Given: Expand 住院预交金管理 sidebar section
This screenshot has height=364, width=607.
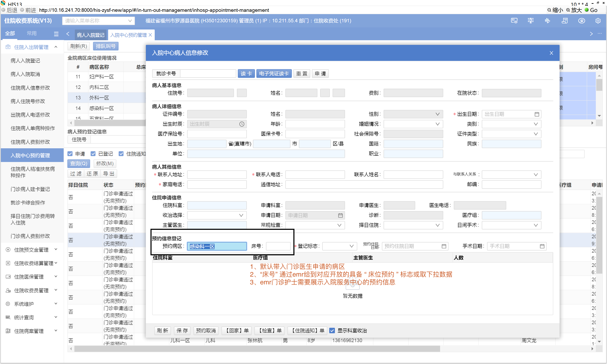Looking at the screenshot, I should [31, 250].
